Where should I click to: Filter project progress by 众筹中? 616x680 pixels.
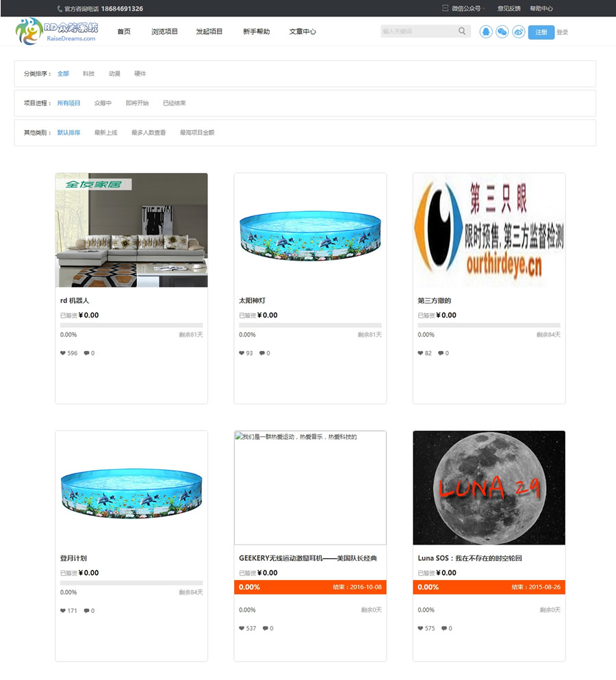pos(103,103)
